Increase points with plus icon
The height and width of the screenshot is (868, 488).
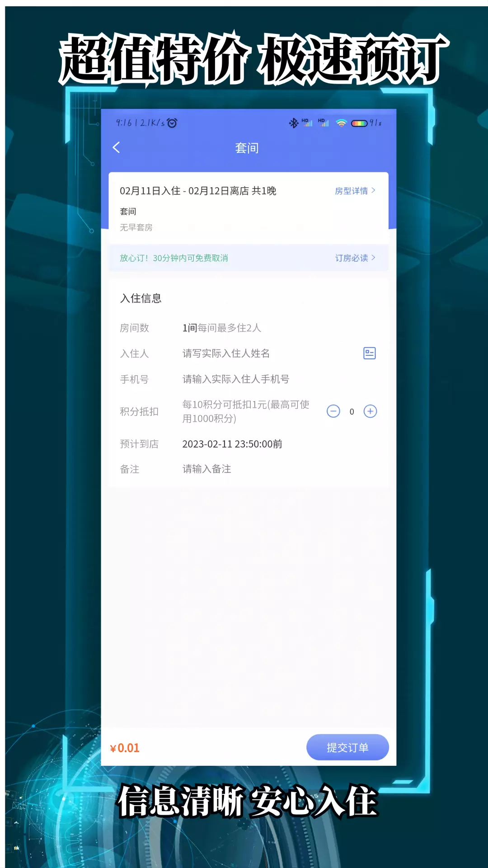coord(371,411)
